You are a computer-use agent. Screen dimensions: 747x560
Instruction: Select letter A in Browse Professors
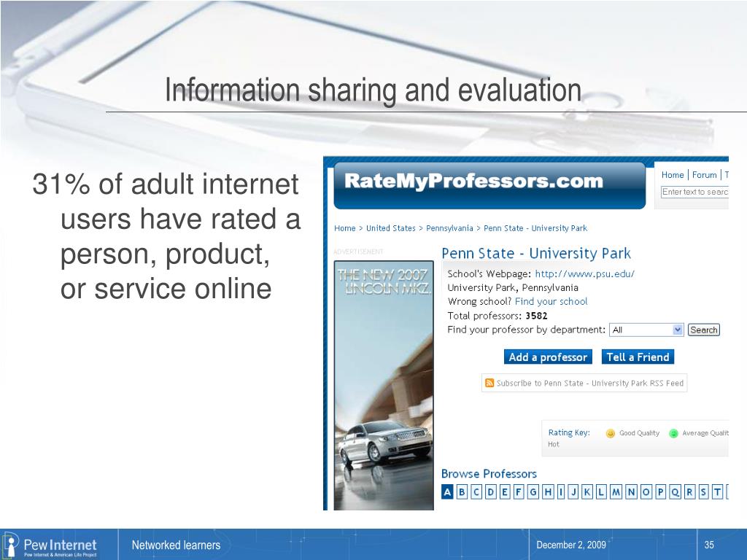pyautogui.click(x=447, y=492)
